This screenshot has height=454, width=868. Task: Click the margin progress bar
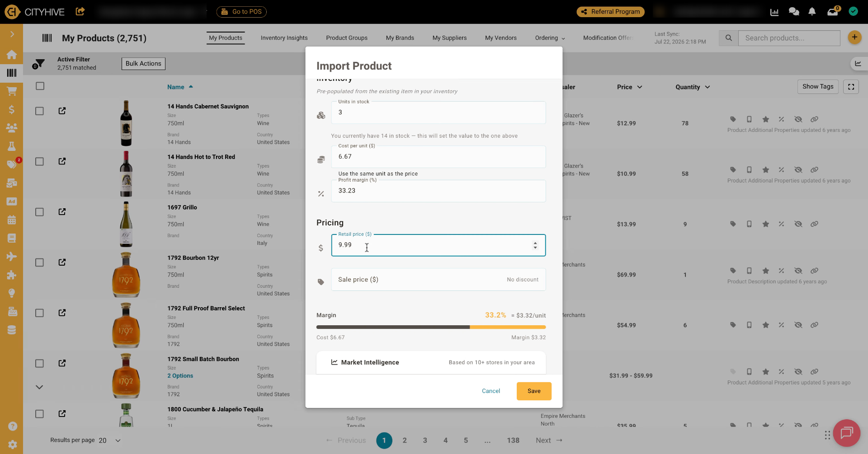click(x=431, y=327)
